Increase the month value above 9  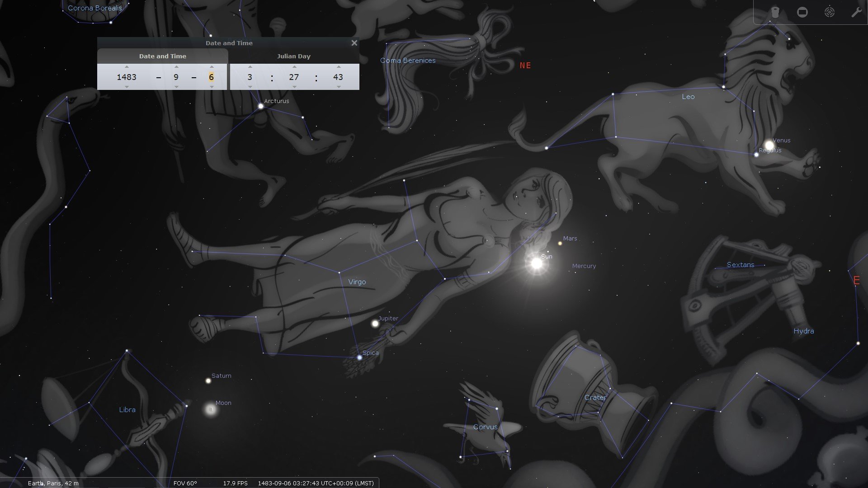(x=176, y=67)
